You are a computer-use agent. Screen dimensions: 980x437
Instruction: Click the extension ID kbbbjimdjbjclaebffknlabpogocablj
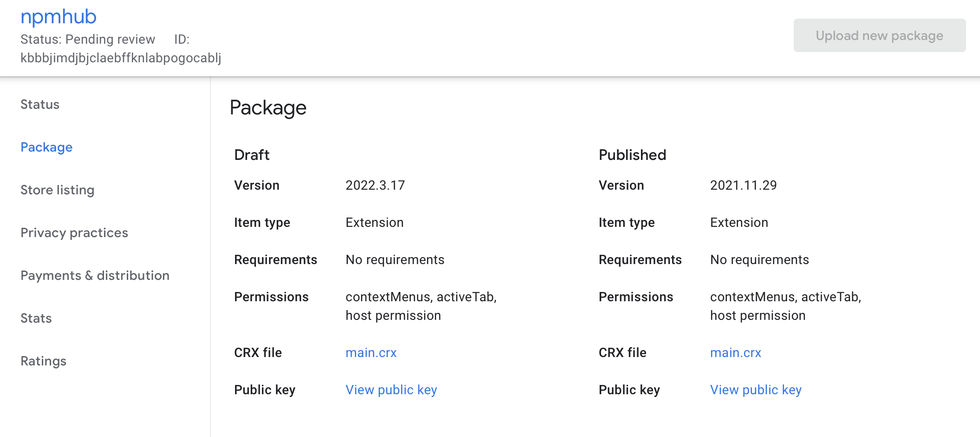coord(121,58)
